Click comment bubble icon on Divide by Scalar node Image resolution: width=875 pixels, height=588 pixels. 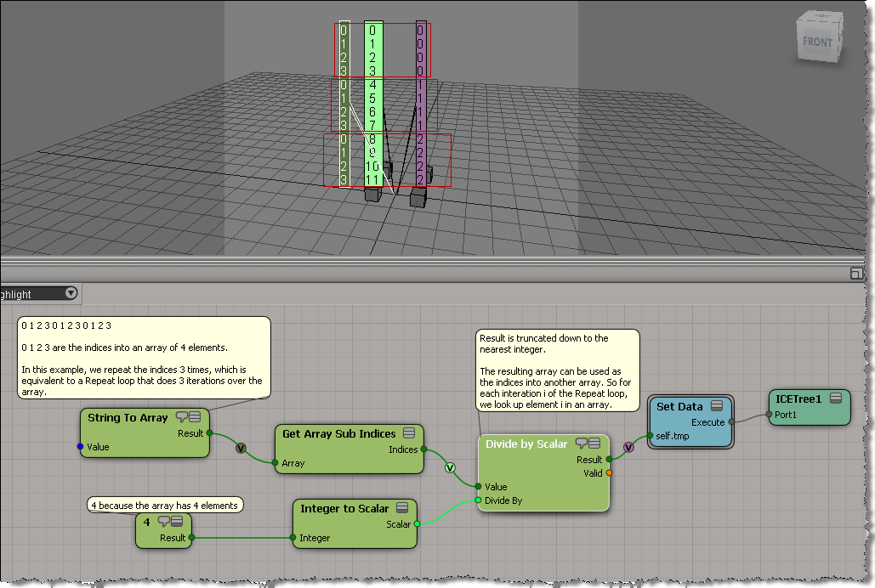(x=580, y=444)
